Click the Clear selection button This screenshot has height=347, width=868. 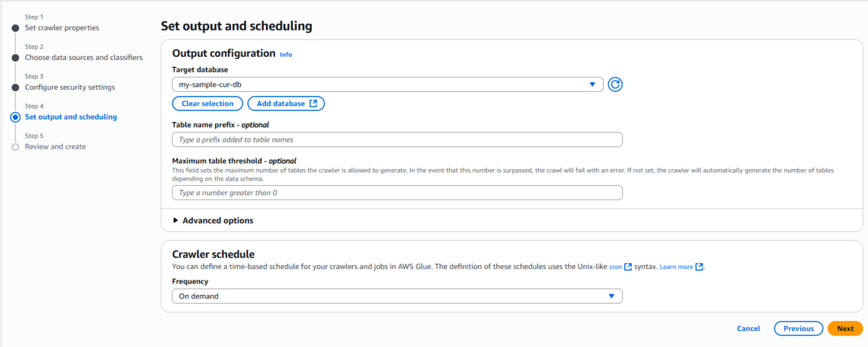(x=208, y=103)
